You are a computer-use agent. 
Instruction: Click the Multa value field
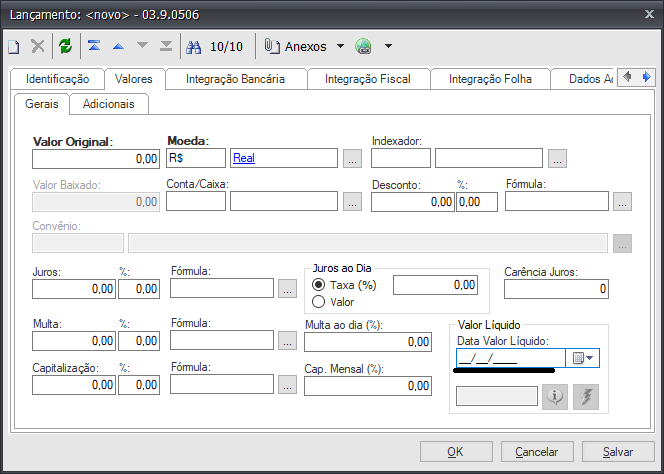[x=74, y=341]
